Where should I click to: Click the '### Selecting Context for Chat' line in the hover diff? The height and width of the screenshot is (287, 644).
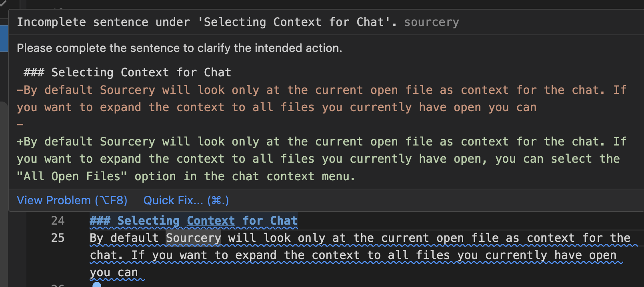click(127, 72)
